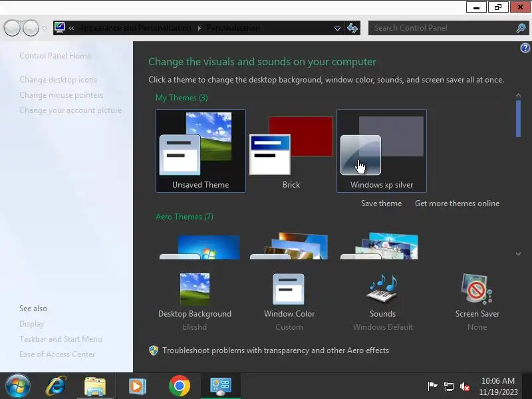Viewport: 532px width, 399px height.
Task: Select the Unsaved Theme thumbnail
Action: (x=201, y=151)
